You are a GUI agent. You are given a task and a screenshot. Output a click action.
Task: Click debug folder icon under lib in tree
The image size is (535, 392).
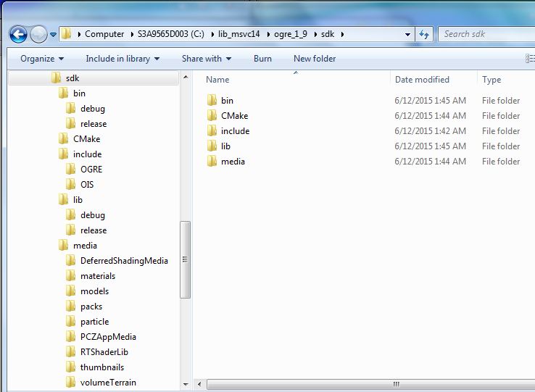point(70,215)
